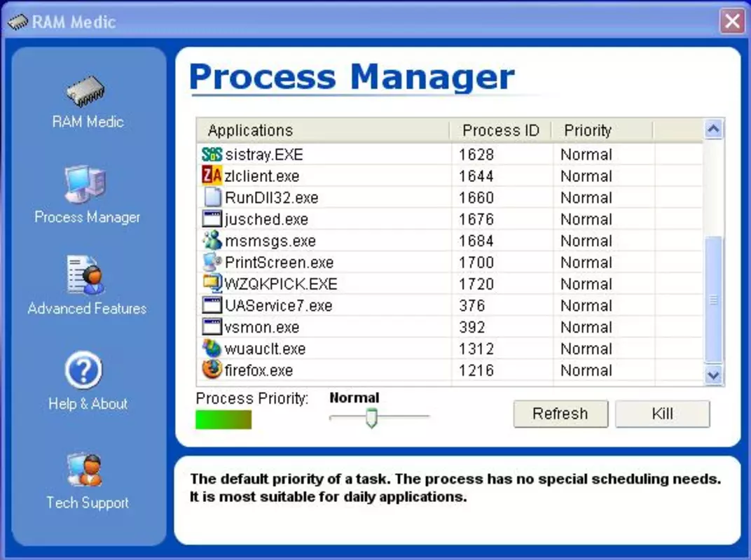Close the RAM Medic window
Viewport: 751px width, 560px height.
click(732, 22)
